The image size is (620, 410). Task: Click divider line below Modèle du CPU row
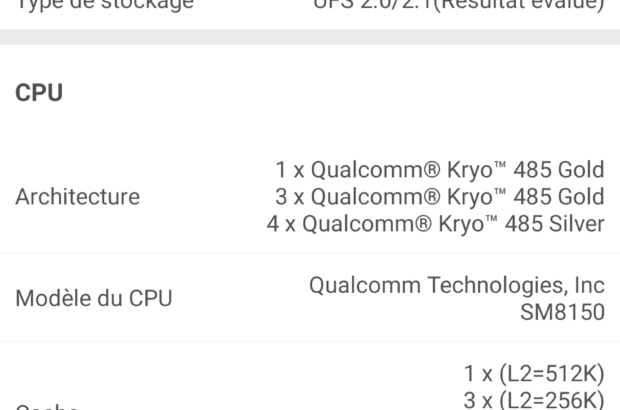click(310, 341)
